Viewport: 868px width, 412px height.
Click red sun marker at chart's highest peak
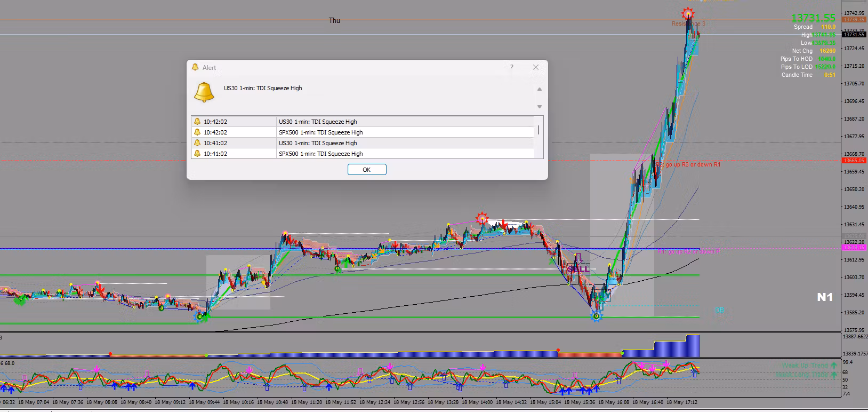coord(688,13)
